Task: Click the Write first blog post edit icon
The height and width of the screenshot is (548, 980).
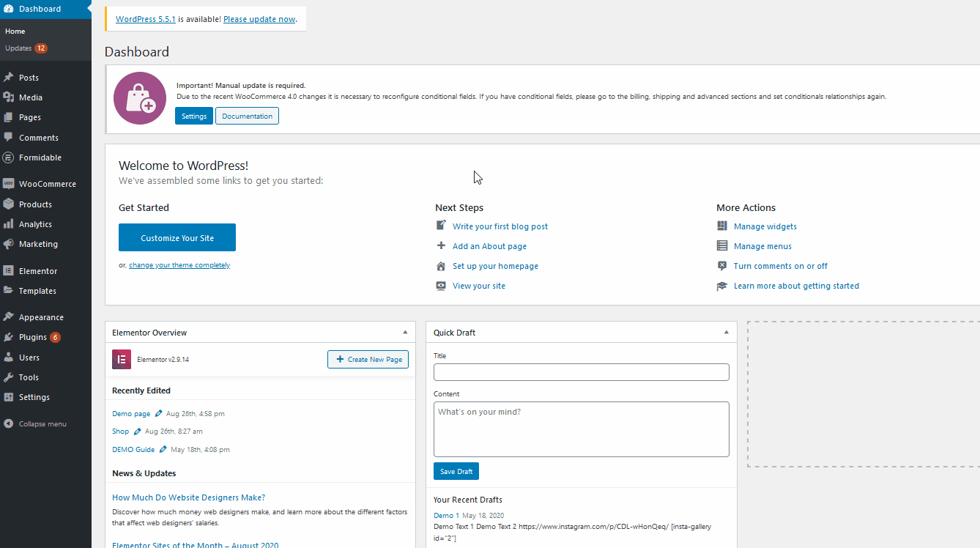Action: tap(441, 226)
